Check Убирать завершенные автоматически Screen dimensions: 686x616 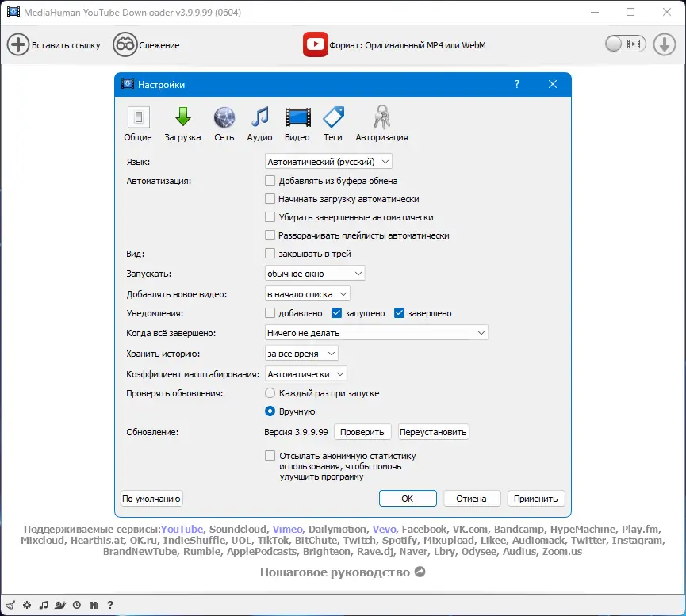(x=270, y=217)
